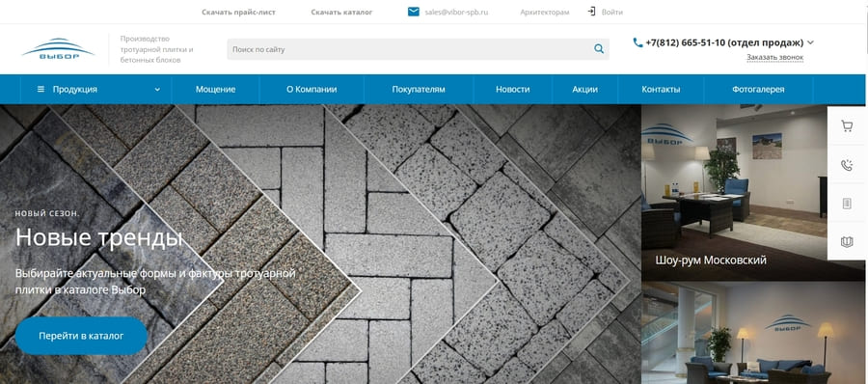868x384 pixels.
Task: Open the second showroom photo with lamps
Action: click(753, 333)
